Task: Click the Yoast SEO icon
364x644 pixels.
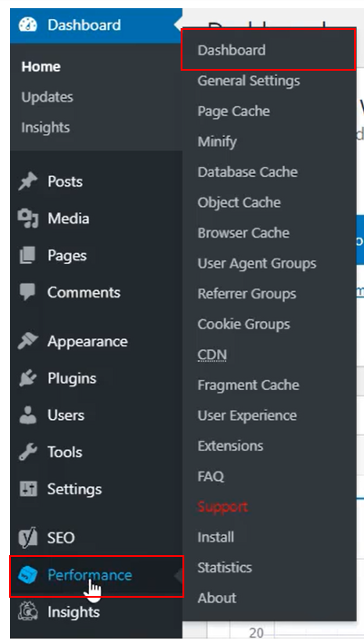Action: coord(28,538)
